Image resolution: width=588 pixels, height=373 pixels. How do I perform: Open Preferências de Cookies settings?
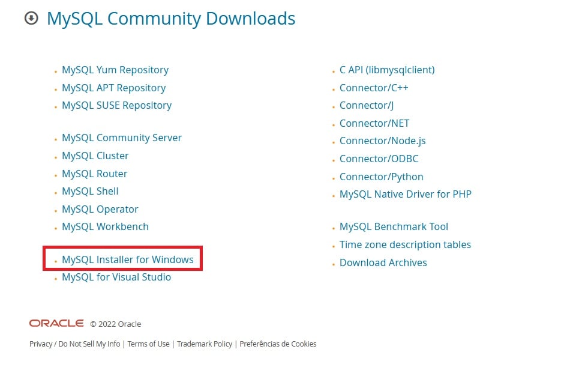(x=278, y=344)
